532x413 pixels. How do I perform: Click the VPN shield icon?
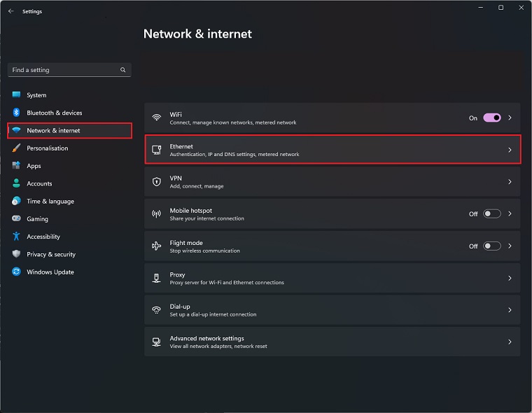tap(157, 182)
